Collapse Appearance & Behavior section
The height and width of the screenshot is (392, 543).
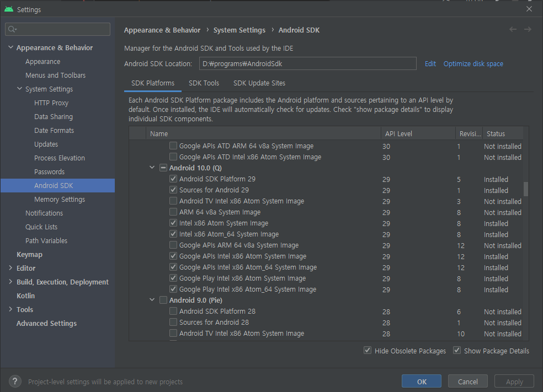tap(10, 47)
